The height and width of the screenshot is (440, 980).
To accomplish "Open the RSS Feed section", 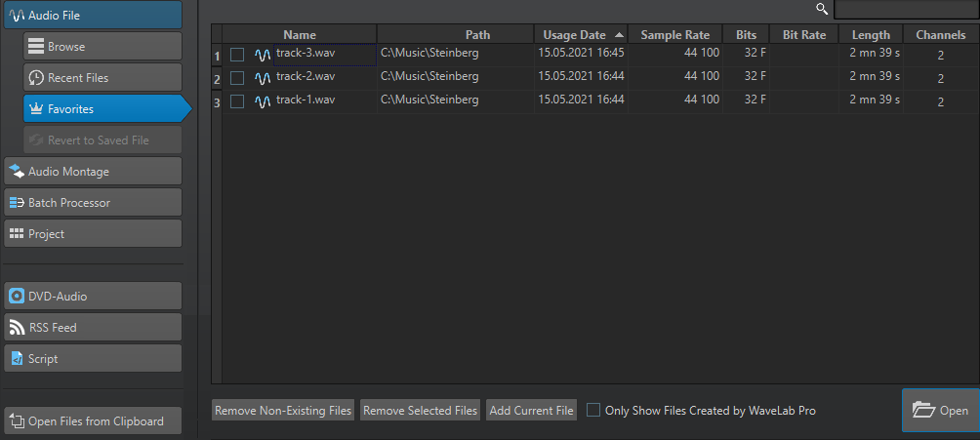I will point(93,328).
